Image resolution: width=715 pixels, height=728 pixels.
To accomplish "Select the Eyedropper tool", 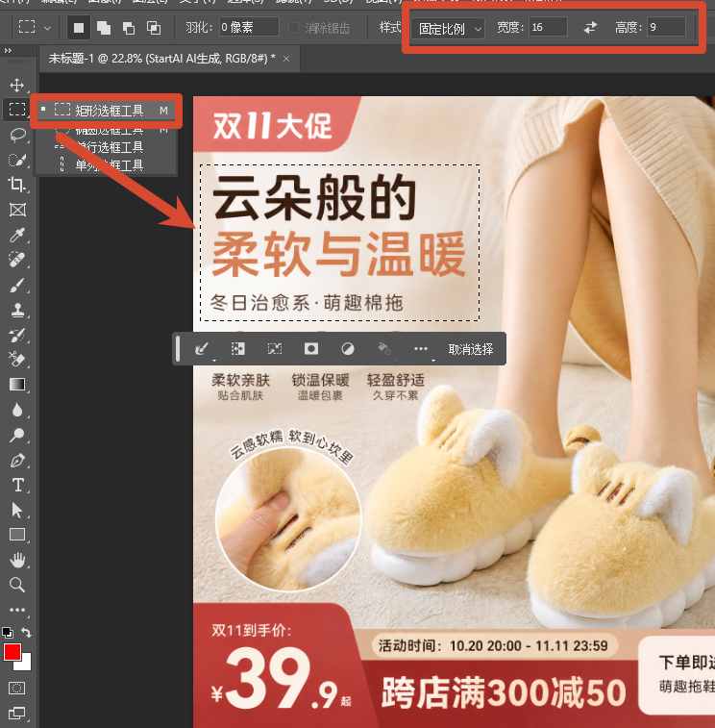I will point(17,235).
